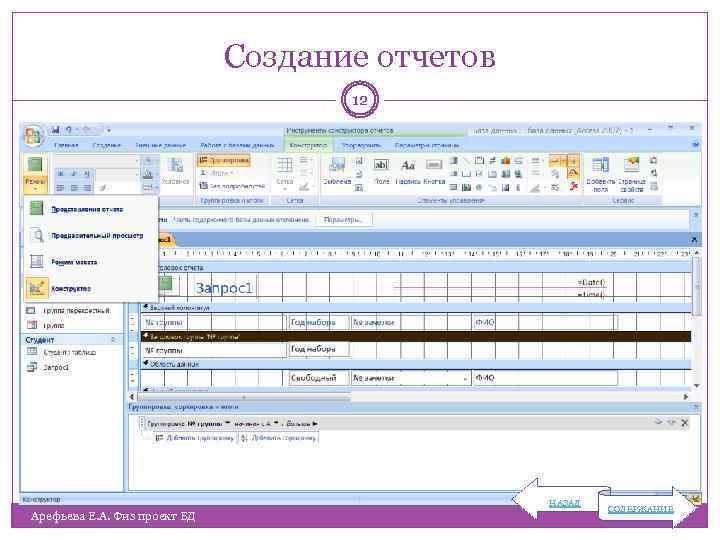The width and height of the screenshot is (720, 540).
Task: Click the Save icon in Quick Access toolbar
Action: (56, 130)
